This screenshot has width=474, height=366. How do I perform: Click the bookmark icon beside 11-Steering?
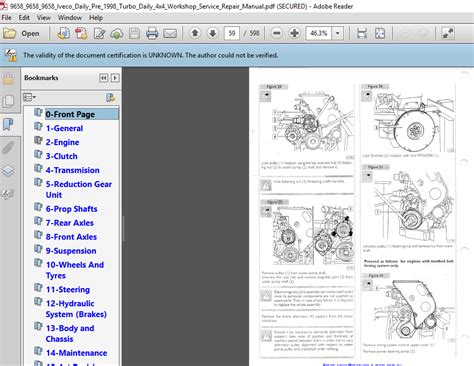click(x=38, y=288)
